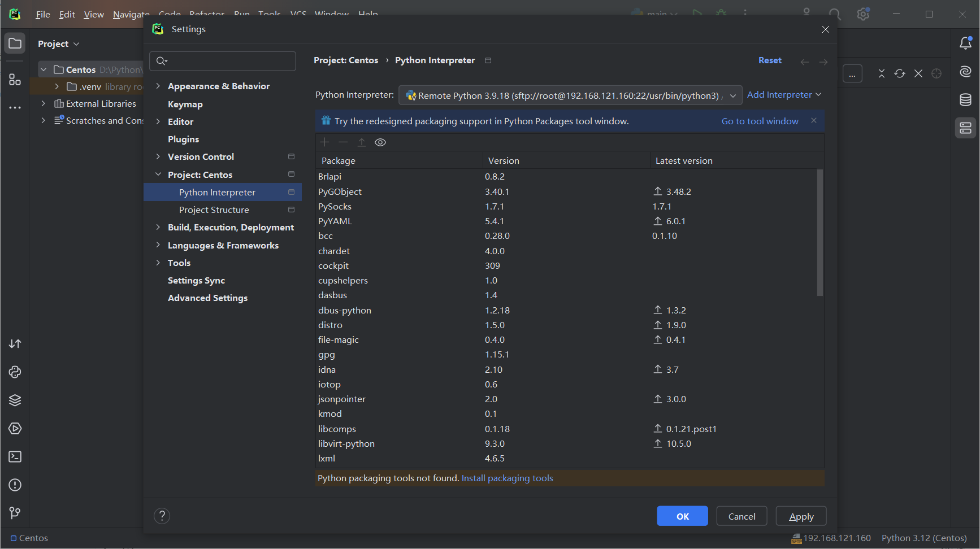Image resolution: width=980 pixels, height=549 pixels.
Task: Click the Cancel button
Action: 741,516
